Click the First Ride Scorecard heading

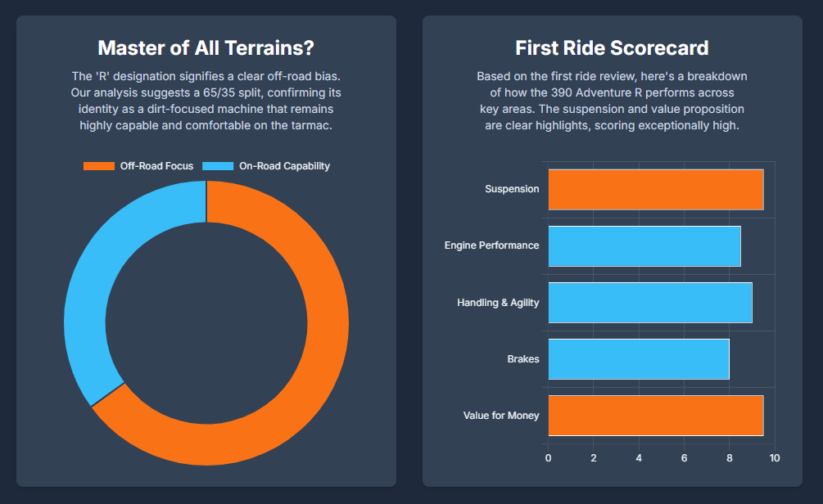click(x=612, y=47)
